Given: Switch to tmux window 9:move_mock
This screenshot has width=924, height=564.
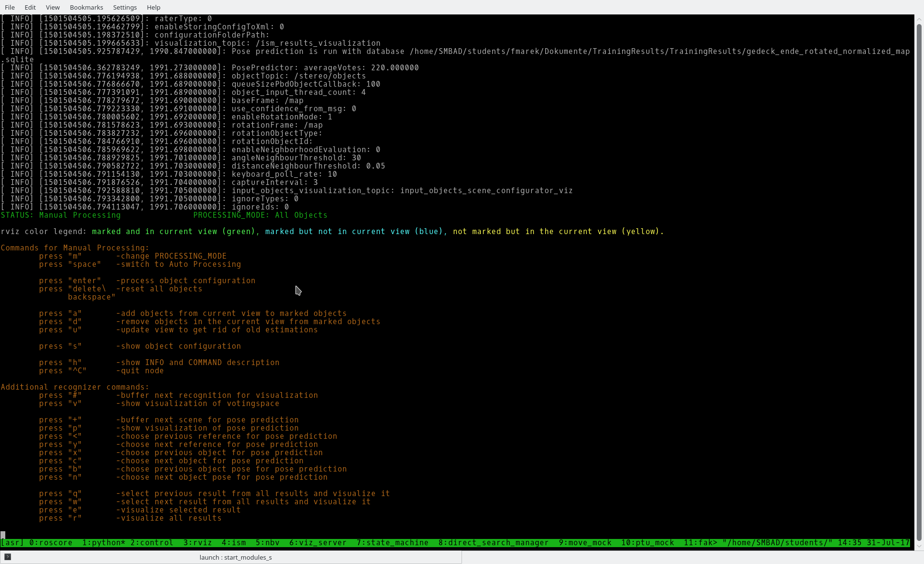Looking at the screenshot, I should click(x=585, y=543).
